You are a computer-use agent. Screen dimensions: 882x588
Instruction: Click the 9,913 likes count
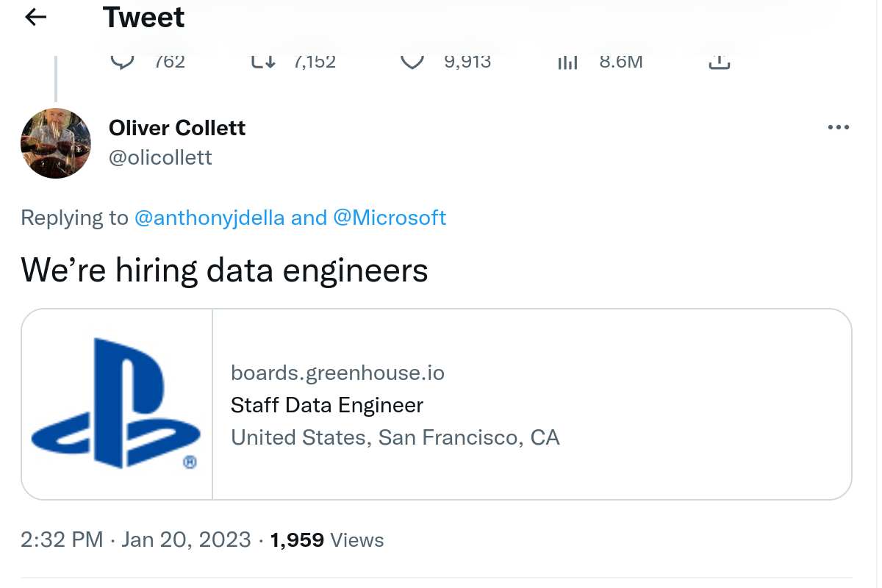coord(467,62)
